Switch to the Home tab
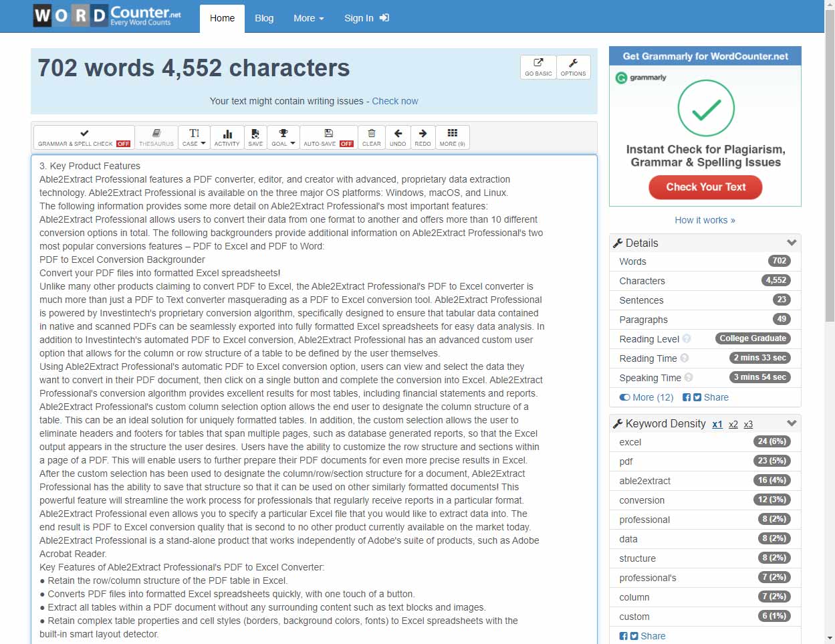 [222, 18]
